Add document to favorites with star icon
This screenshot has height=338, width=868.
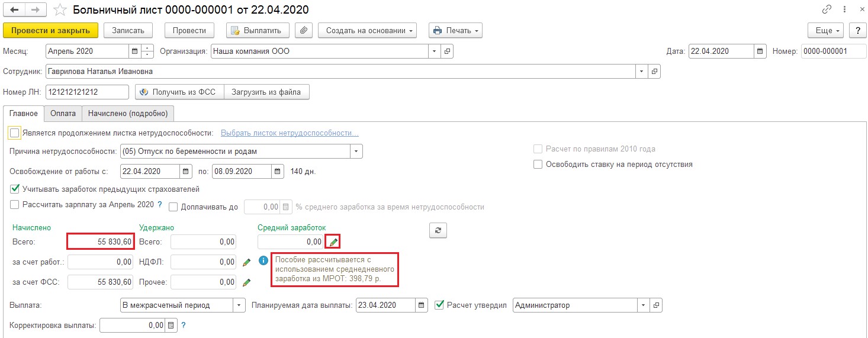60,10
